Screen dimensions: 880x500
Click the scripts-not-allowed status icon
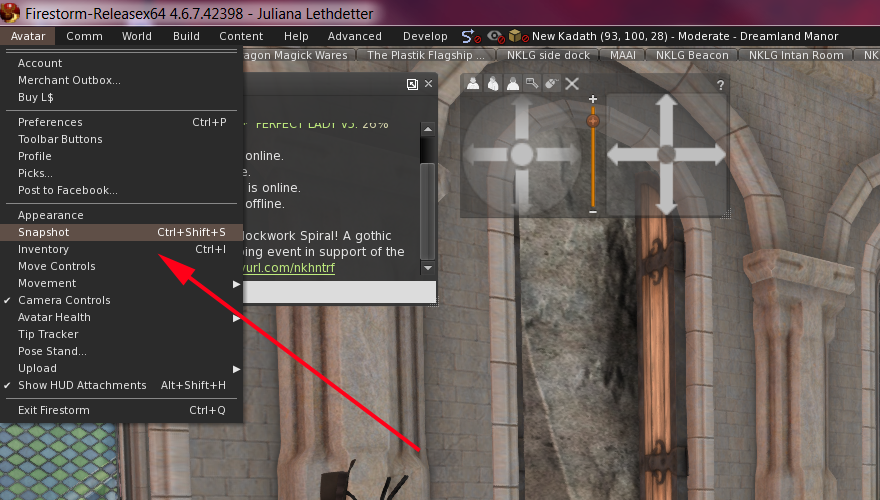point(469,36)
